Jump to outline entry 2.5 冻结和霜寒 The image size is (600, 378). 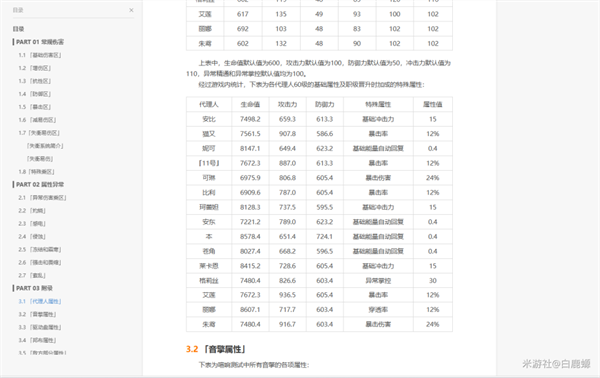tap(40, 249)
